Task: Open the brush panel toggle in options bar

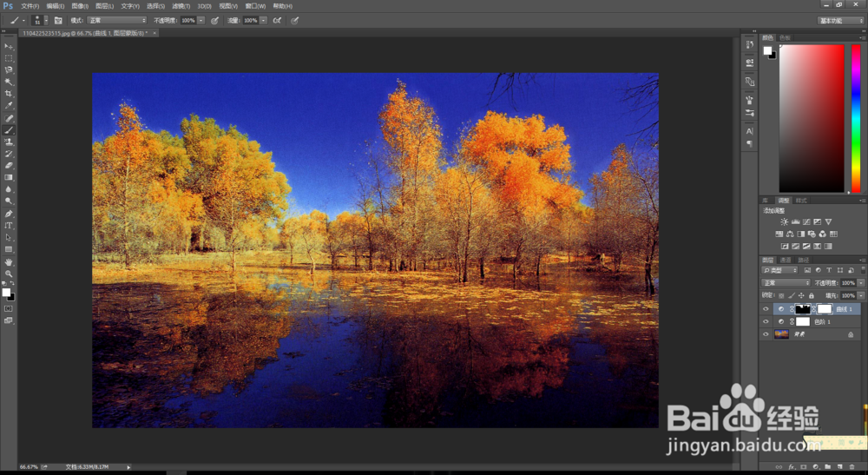Action: click(58, 21)
